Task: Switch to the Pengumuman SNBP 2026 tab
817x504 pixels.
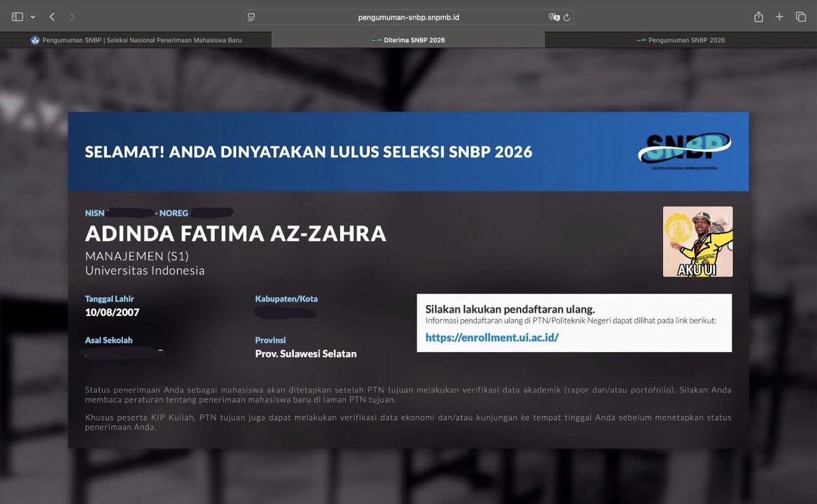Action: click(681, 40)
